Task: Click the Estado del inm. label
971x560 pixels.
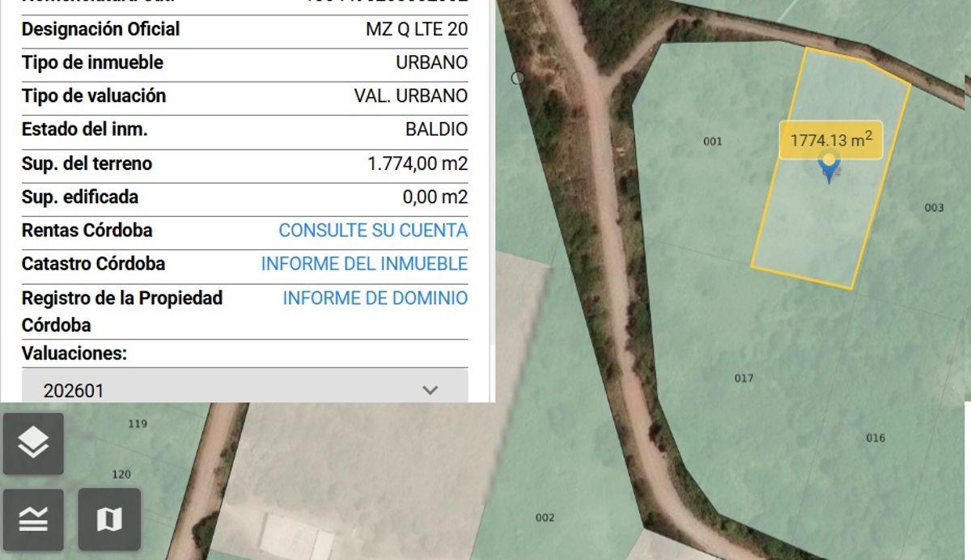Action: [x=84, y=129]
